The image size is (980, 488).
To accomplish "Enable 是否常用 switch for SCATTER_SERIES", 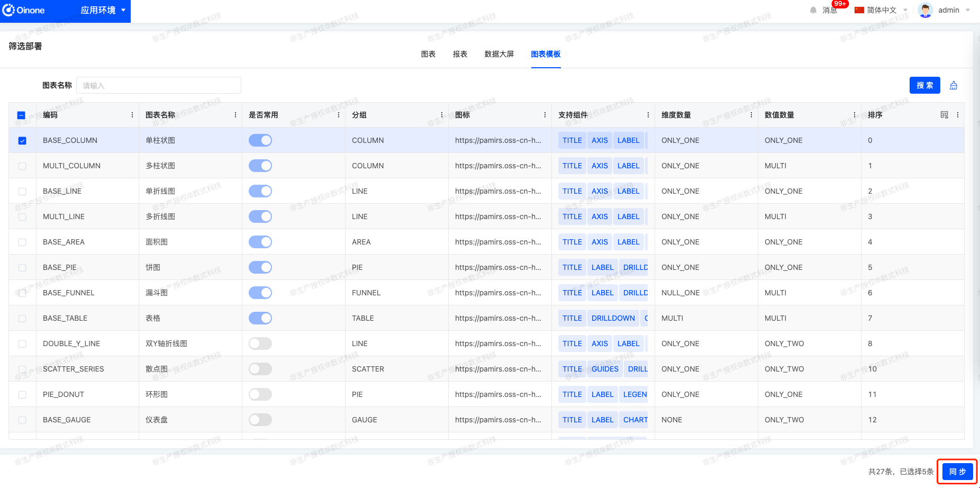I will pyautogui.click(x=260, y=369).
